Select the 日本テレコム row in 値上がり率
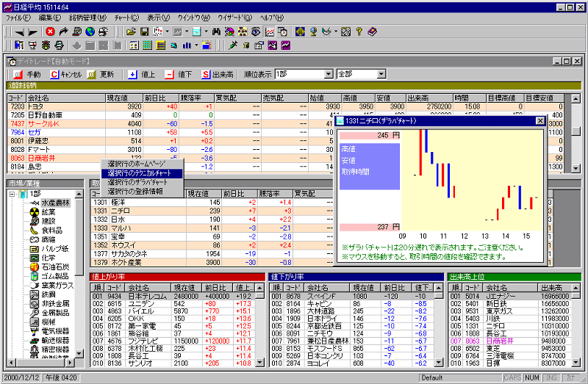 tap(173, 296)
